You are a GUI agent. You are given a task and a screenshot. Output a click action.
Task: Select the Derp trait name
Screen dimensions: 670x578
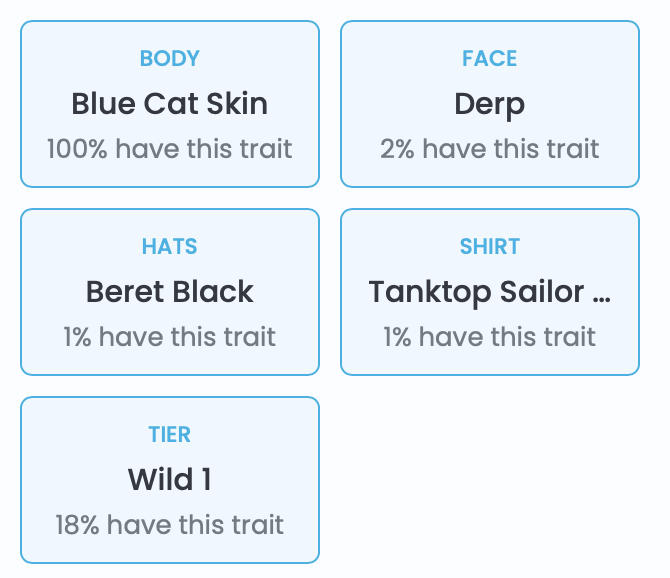(x=490, y=103)
